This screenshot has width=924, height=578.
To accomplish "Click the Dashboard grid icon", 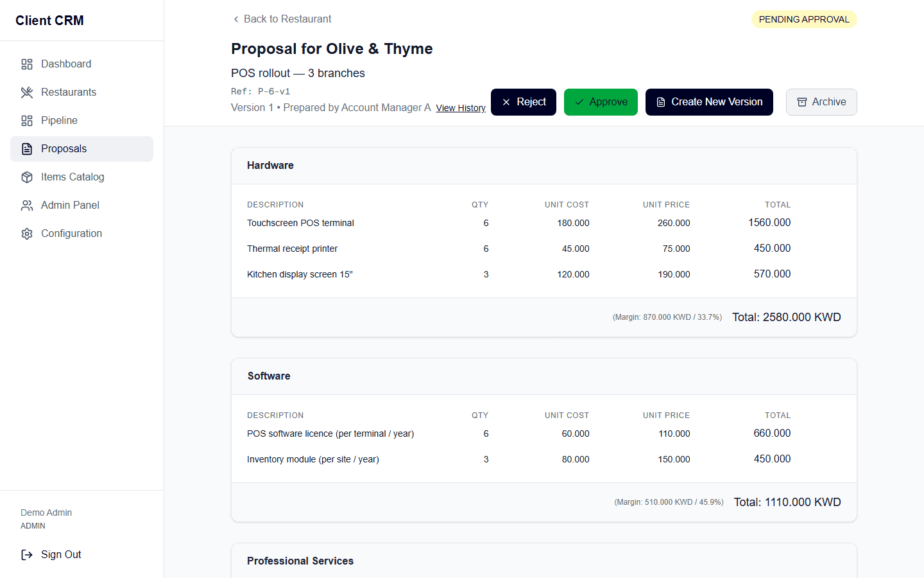I will pos(27,64).
